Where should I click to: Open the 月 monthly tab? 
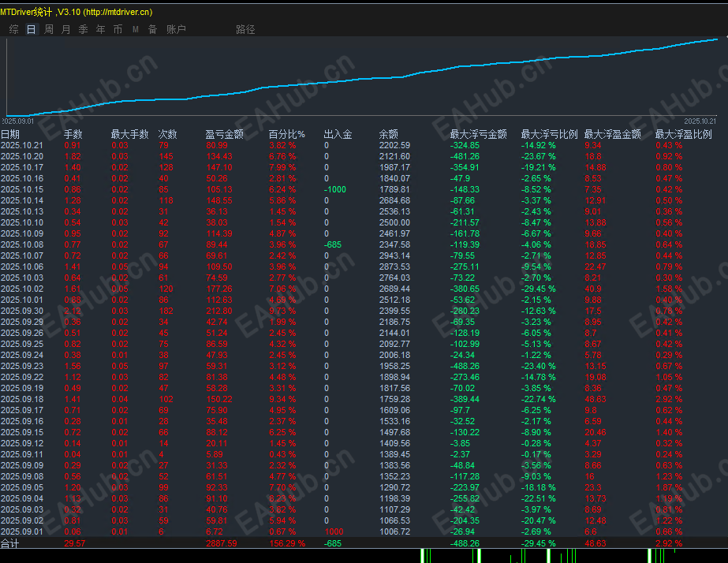[x=66, y=29]
